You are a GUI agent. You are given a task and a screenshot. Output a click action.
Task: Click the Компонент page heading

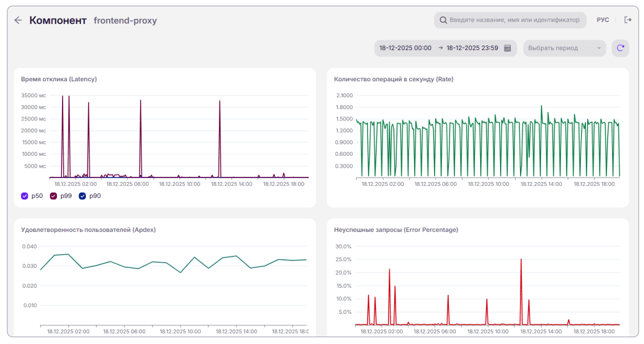click(x=58, y=20)
